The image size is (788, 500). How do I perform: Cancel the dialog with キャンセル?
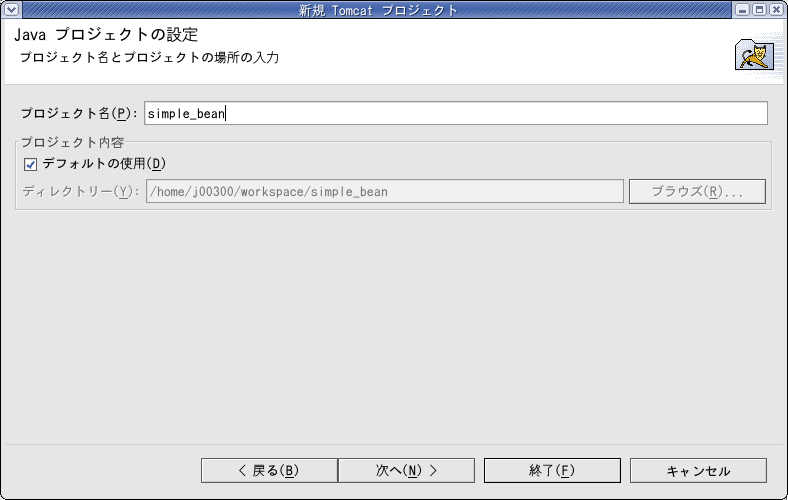pos(699,470)
